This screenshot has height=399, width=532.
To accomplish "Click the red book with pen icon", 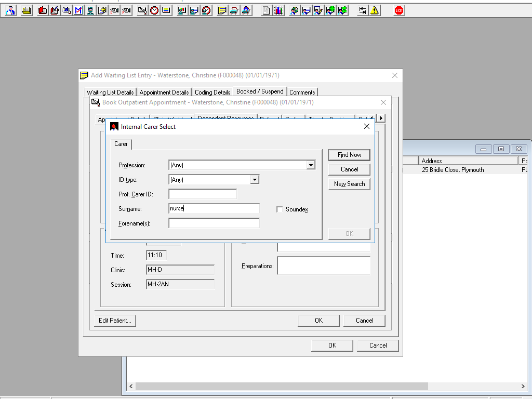I will (x=54, y=10).
